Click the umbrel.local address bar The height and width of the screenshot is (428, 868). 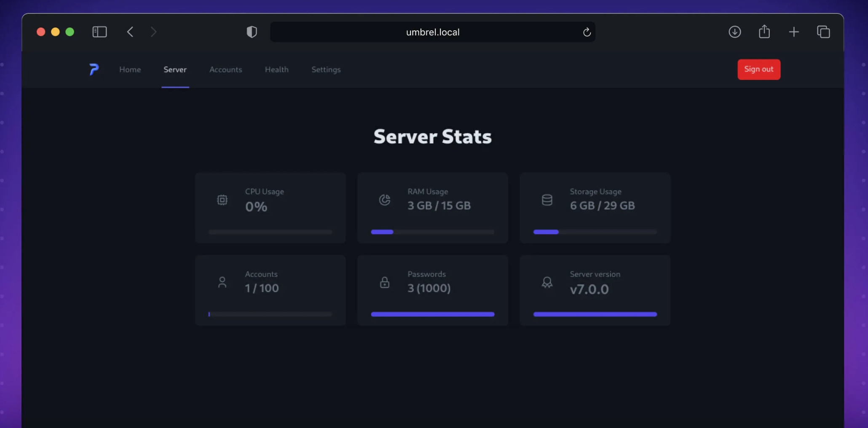click(432, 32)
